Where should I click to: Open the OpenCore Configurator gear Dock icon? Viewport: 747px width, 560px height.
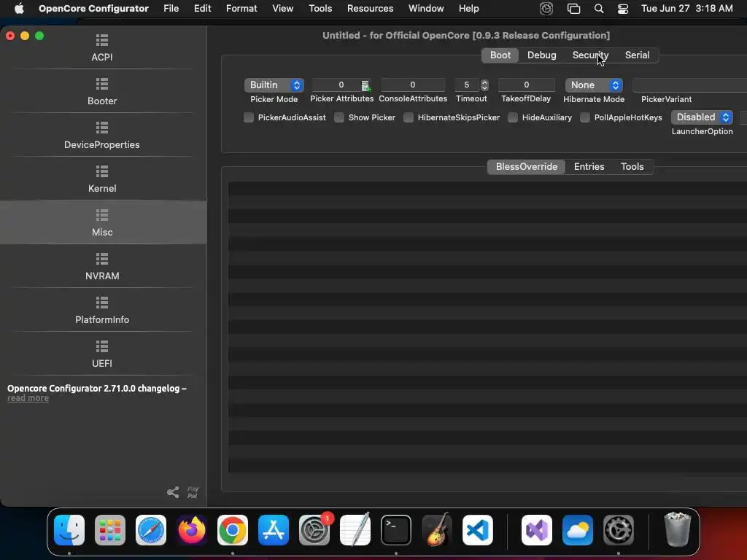(x=619, y=529)
